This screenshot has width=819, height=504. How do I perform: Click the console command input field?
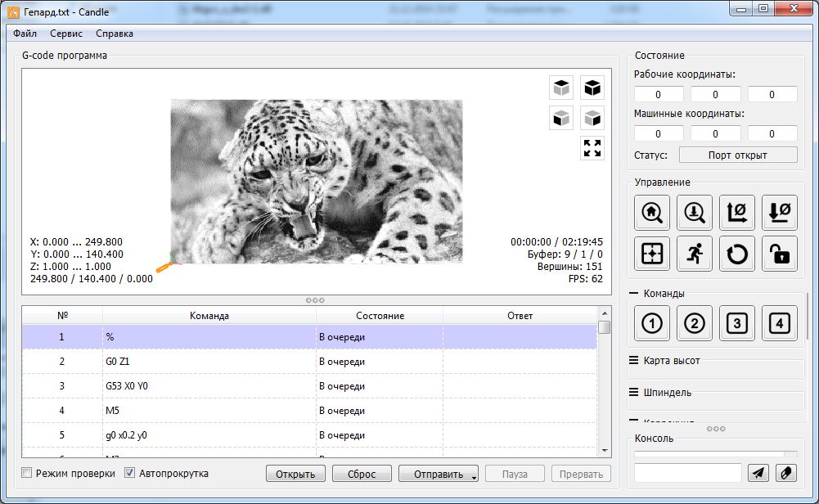coord(688,473)
